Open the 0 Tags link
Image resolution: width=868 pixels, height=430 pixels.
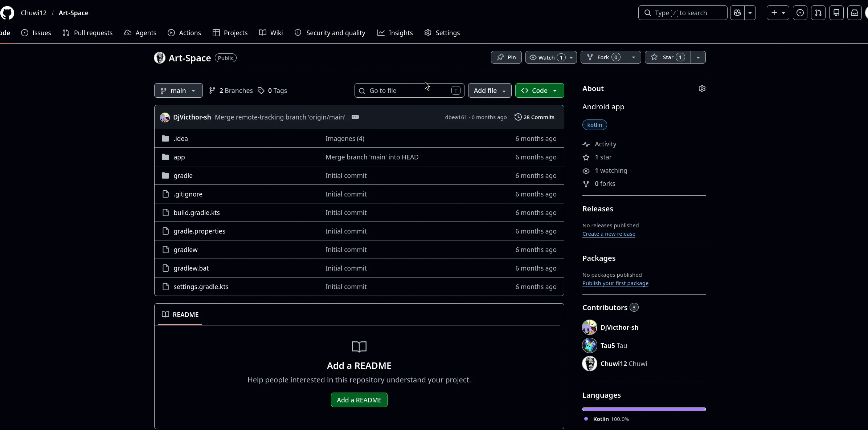(x=272, y=90)
